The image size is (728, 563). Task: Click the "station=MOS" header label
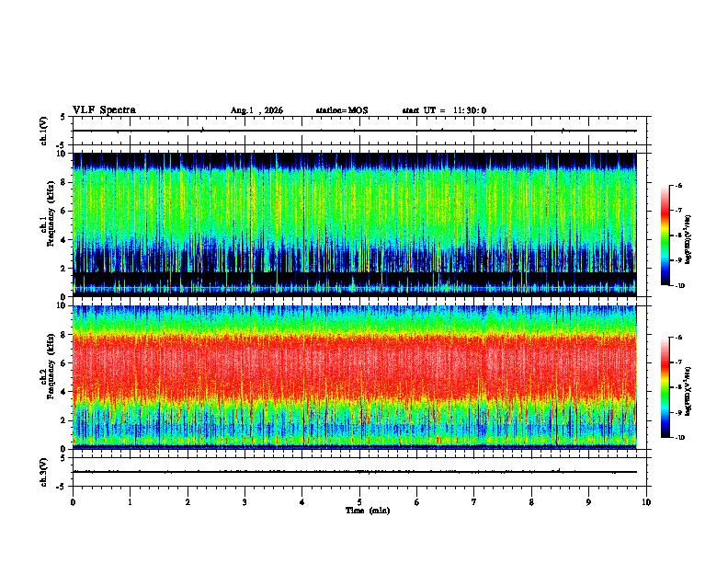pyautogui.click(x=342, y=110)
